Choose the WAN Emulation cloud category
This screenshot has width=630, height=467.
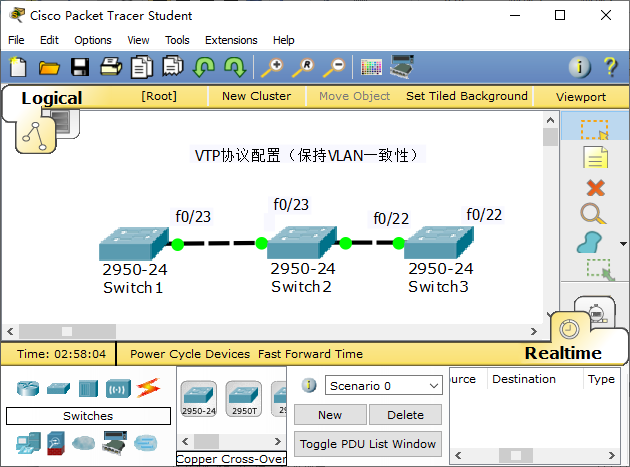[x=84, y=443]
